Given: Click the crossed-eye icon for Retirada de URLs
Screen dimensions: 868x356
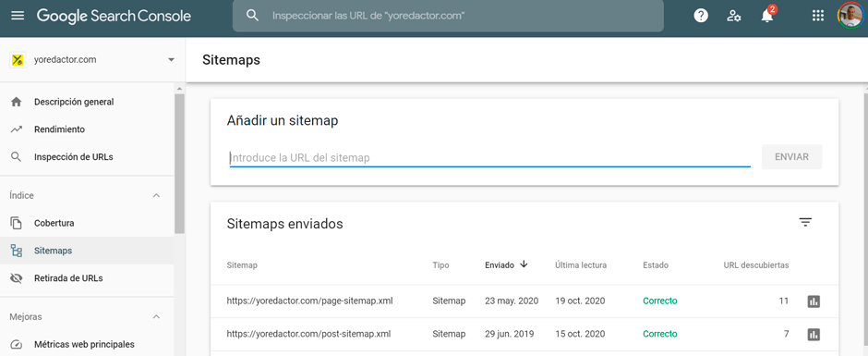Looking at the screenshot, I should [x=17, y=278].
